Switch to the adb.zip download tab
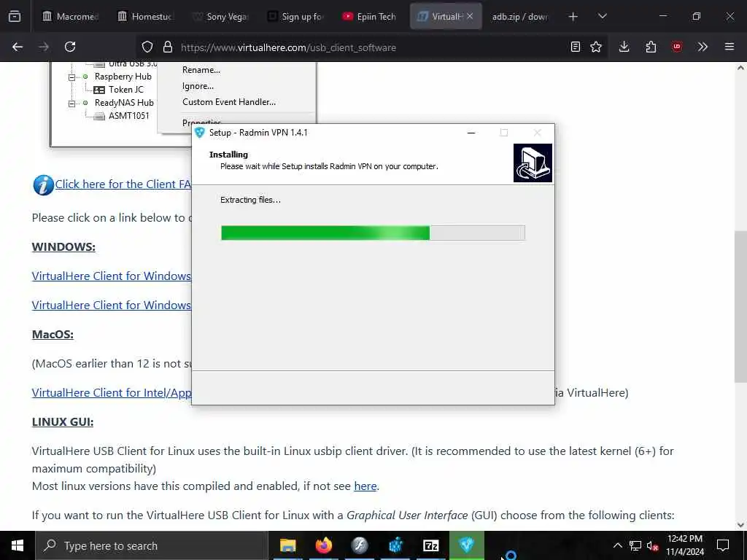Image resolution: width=747 pixels, height=560 pixels. click(519, 16)
